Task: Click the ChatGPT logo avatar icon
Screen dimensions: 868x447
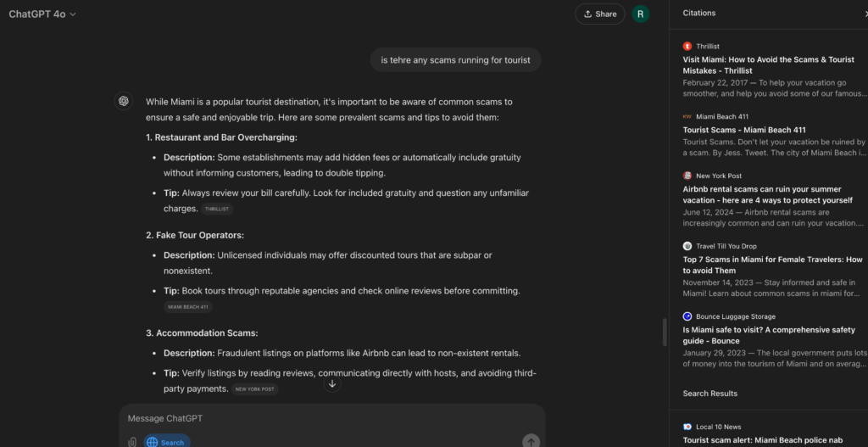Action: [x=124, y=101]
